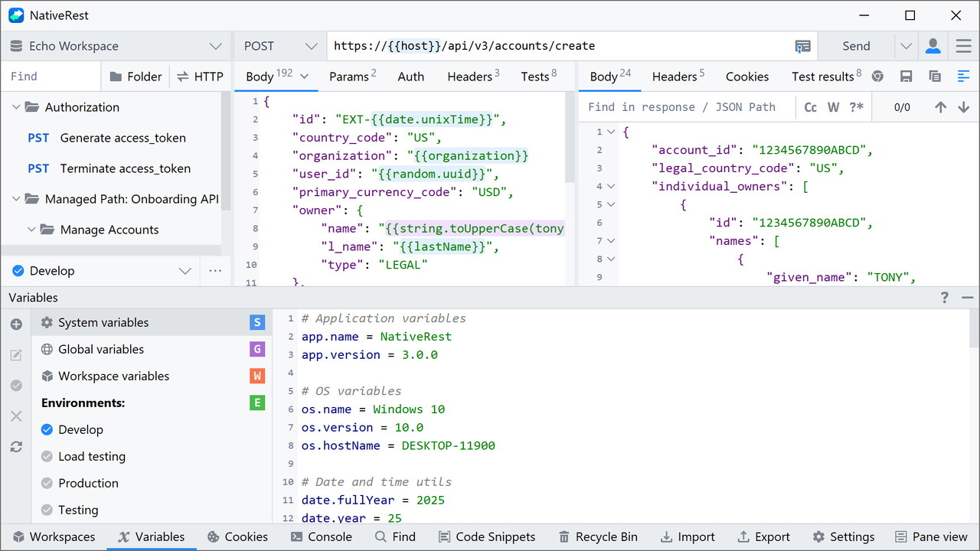Click the user account profile icon
Screen dimensions: 980x551
(x=933, y=46)
